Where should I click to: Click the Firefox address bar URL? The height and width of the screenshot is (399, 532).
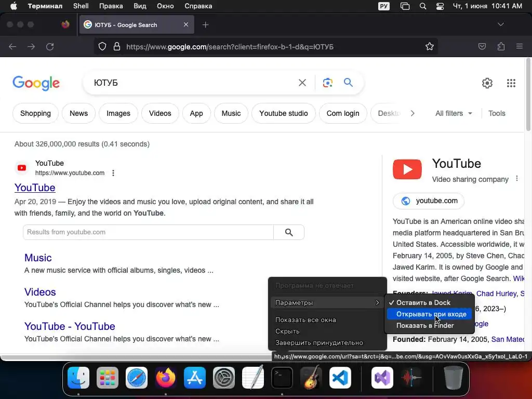click(230, 46)
